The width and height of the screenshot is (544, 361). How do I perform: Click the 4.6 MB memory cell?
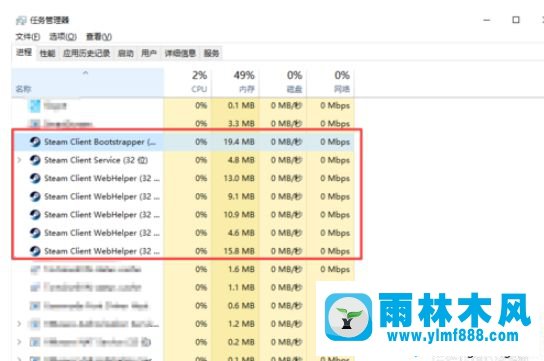tap(235, 233)
